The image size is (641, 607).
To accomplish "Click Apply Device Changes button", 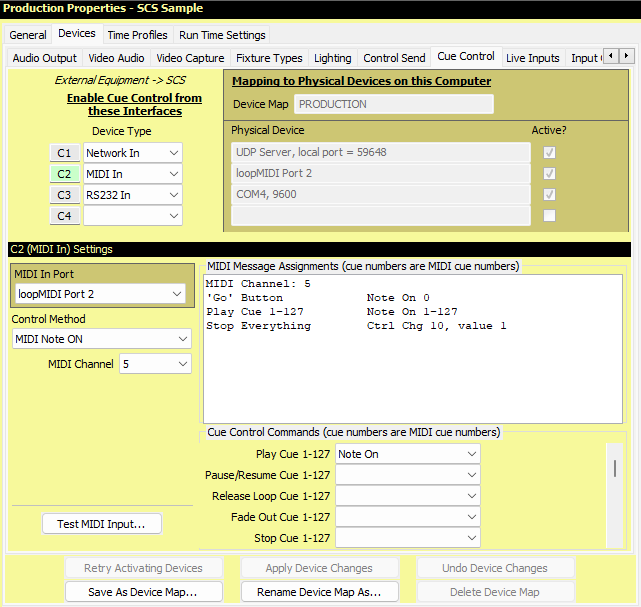I will point(319,568).
